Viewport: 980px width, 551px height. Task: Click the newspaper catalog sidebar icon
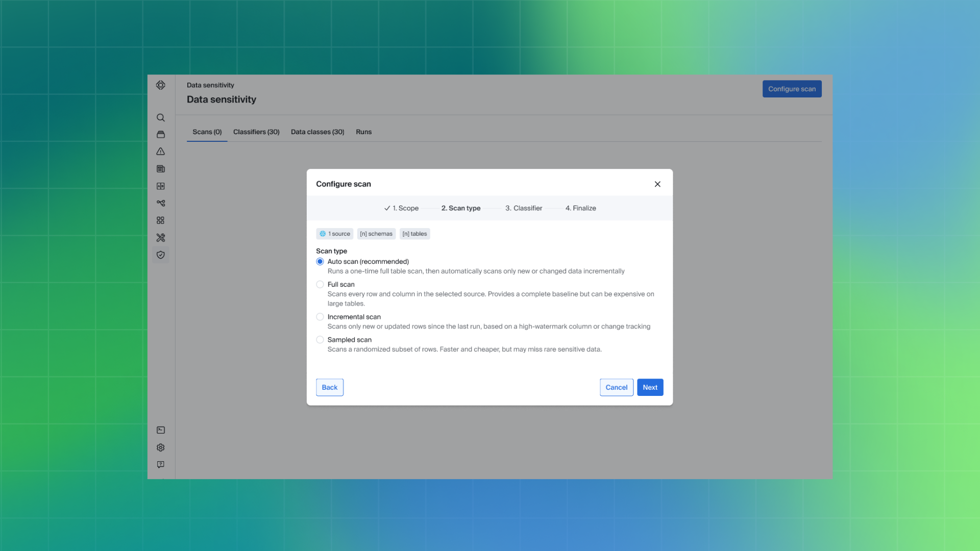click(160, 169)
